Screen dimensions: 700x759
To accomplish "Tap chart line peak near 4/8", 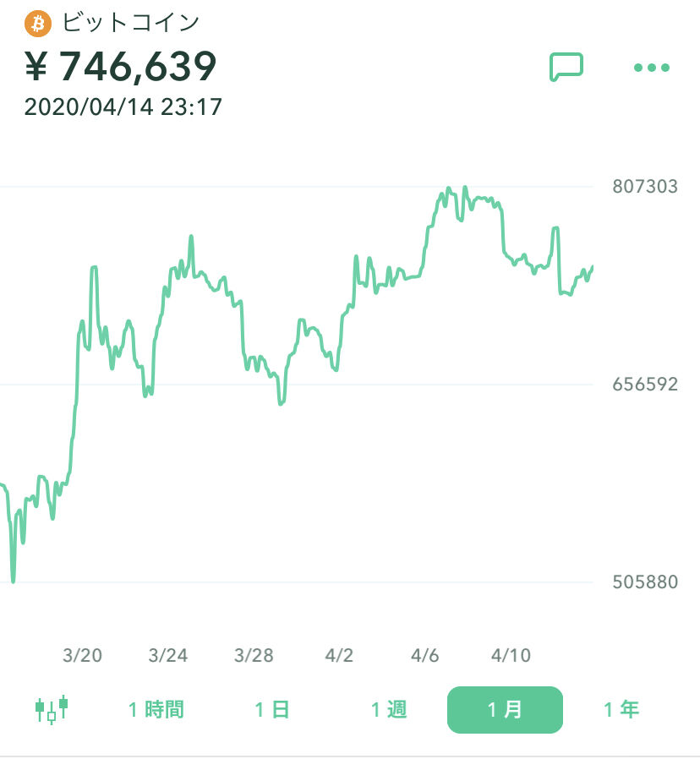I will (x=465, y=188).
